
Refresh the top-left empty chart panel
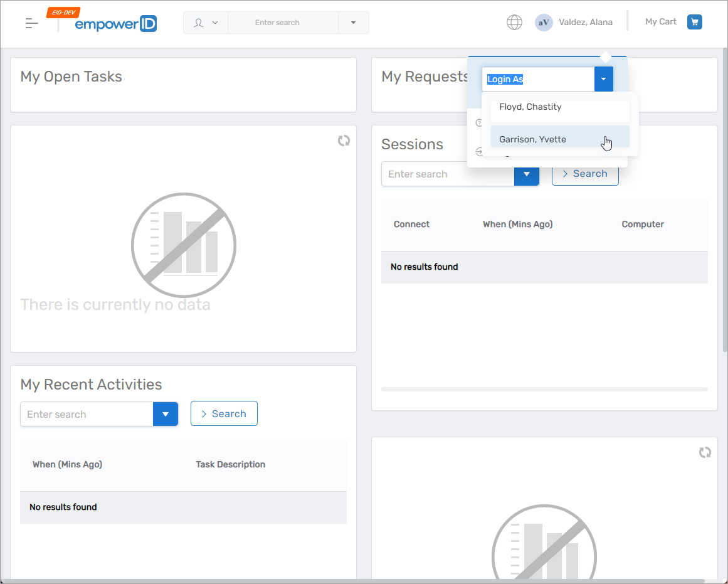[344, 141]
